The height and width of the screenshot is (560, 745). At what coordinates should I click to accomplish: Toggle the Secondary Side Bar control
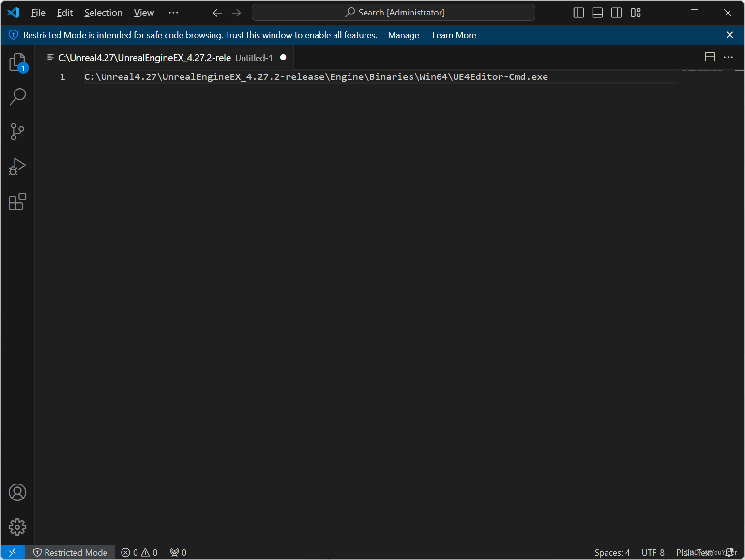point(616,13)
